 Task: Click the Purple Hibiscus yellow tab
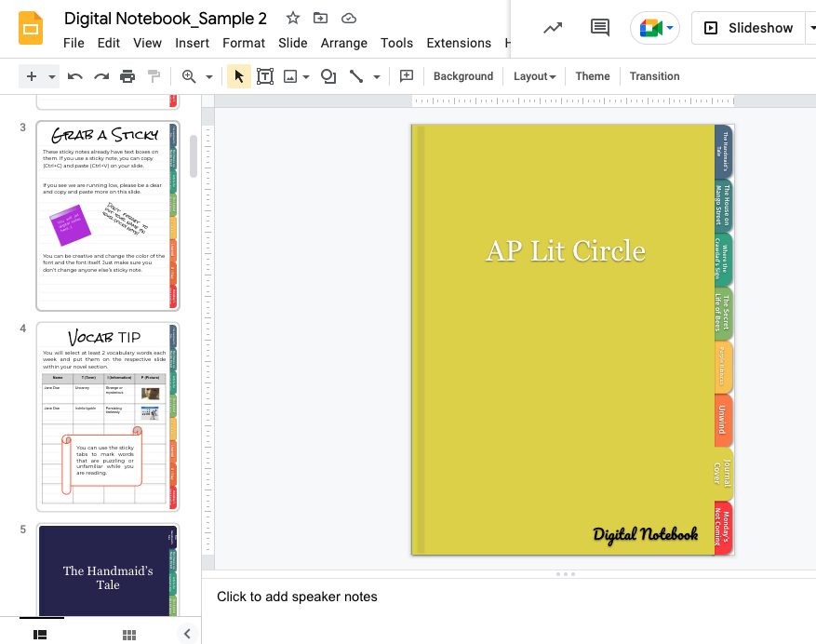point(723,367)
